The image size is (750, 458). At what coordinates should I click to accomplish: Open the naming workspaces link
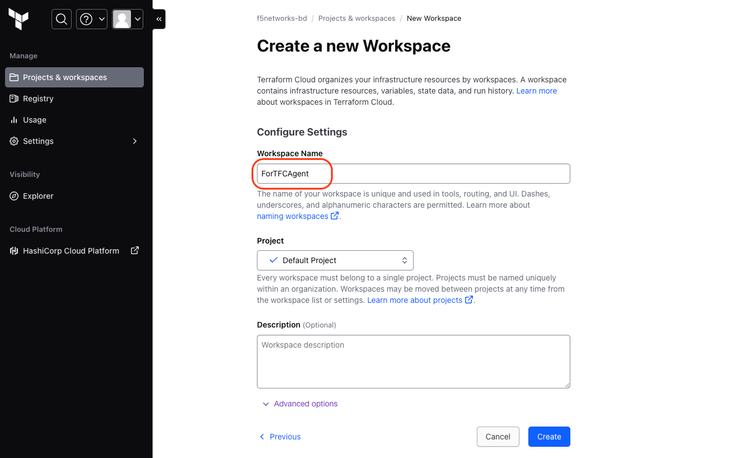pos(292,216)
